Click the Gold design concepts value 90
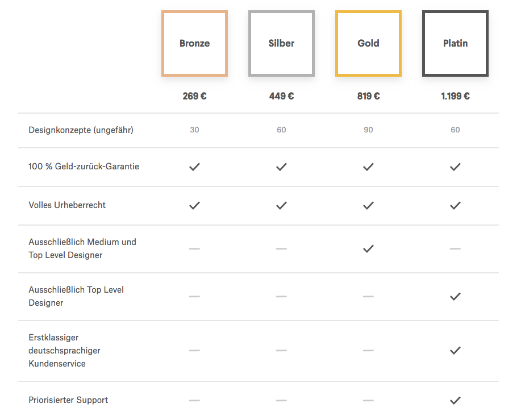525x420 pixels. pyautogui.click(x=368, y=130)
